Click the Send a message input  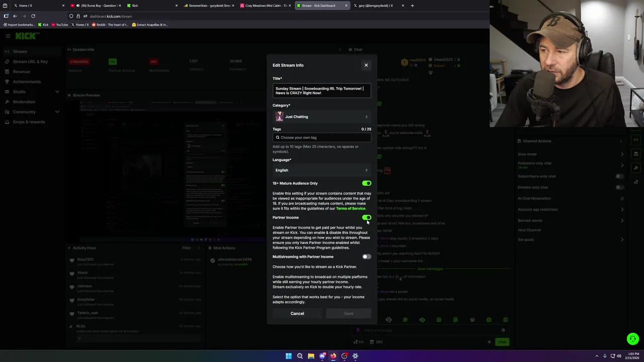pos(430,330)
